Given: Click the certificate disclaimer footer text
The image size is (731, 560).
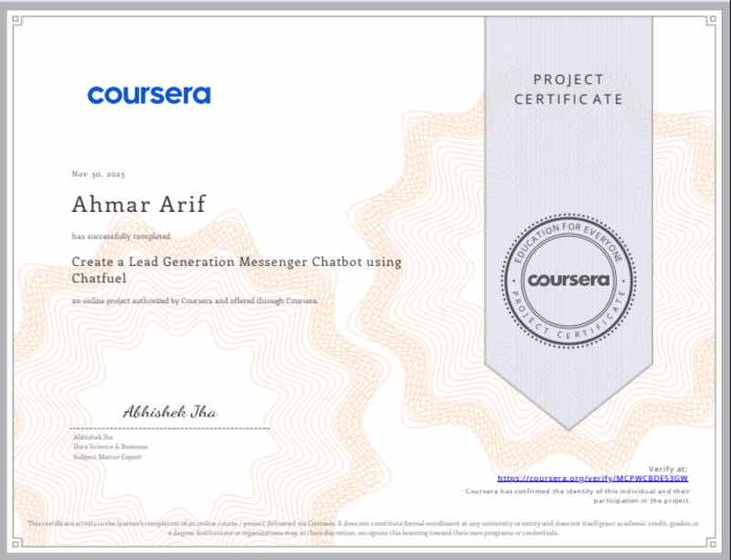Looking at the screenshot, I should pos(363,528).
